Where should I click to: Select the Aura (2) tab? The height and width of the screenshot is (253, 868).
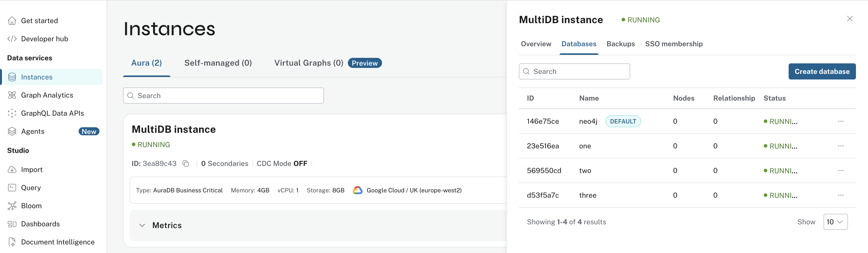[147, 63]
